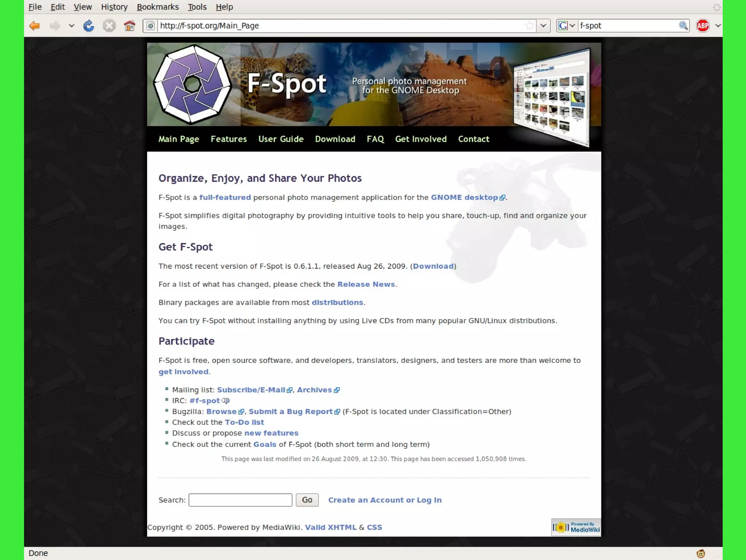746x560 pixels.
Task: Click the Reload page icon
Action: [x=89, y=26]
